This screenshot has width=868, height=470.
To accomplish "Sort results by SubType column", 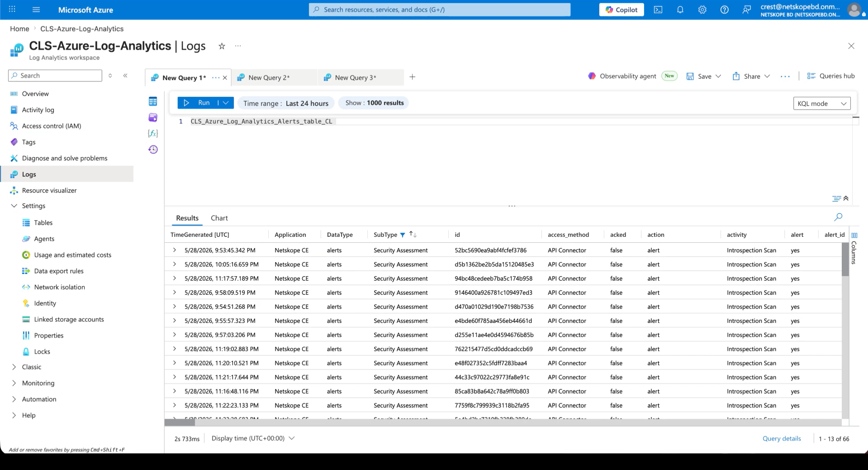I will tap(413, 234).
